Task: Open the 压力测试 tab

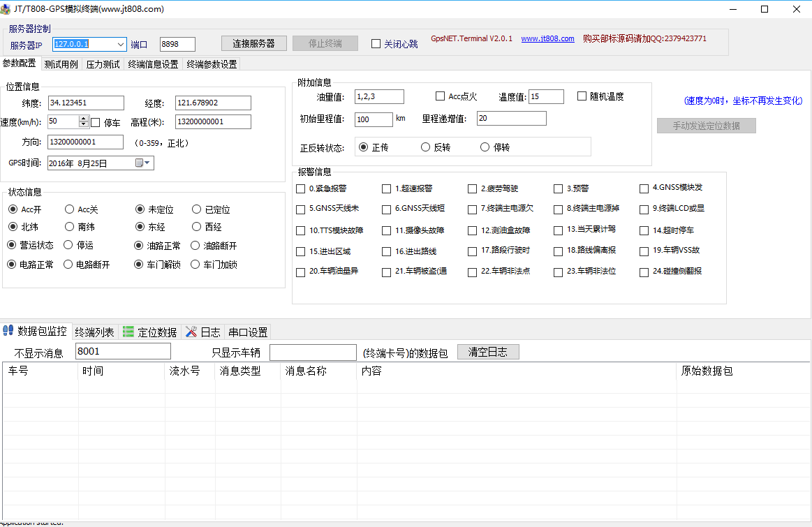Action: [103, 64]
